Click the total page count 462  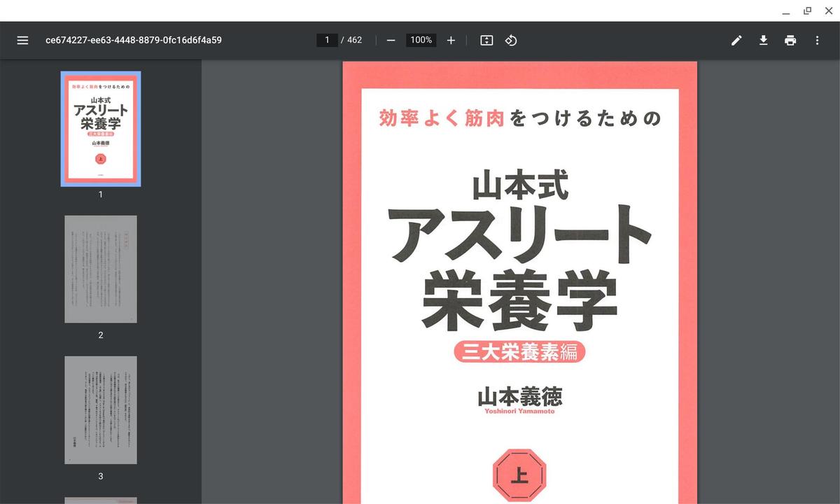click(355, 41)
